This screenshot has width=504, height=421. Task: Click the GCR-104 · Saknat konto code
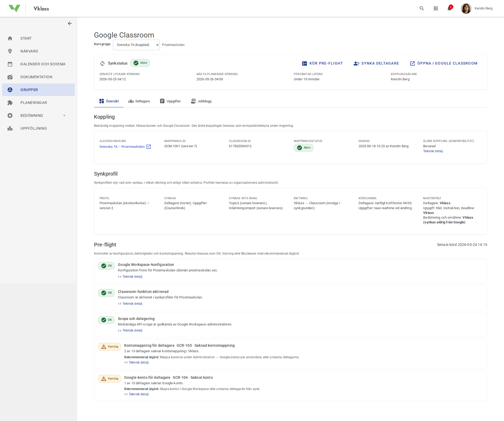point(193,377)
